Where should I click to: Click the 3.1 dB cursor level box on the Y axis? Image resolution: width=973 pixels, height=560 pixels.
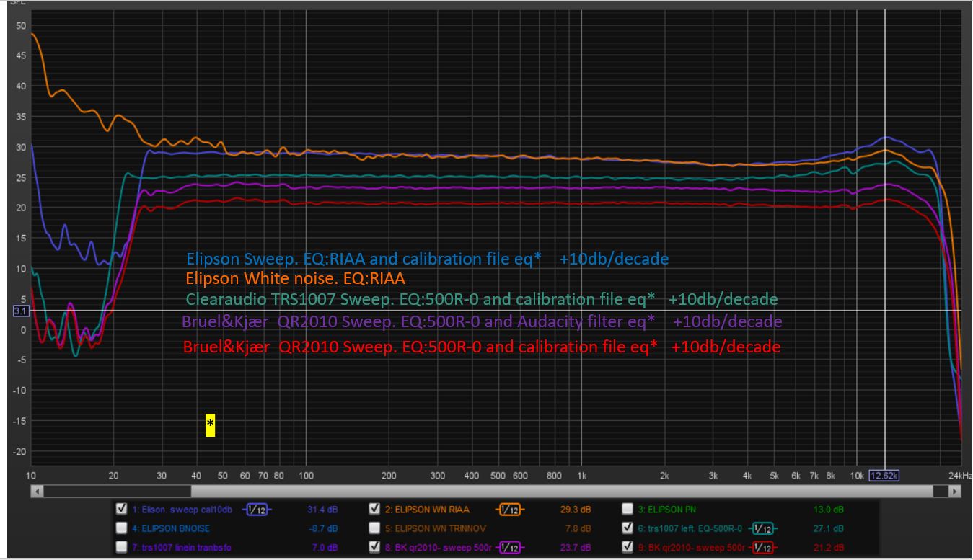[x=20, y=311]
